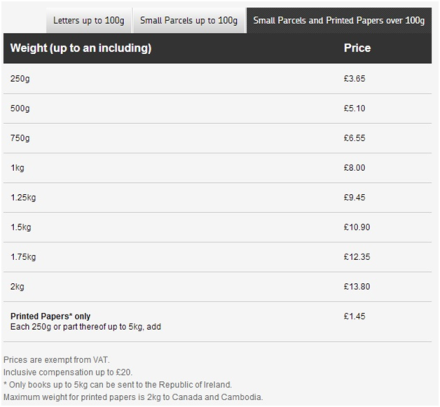Click the Prices are exempt from VAT note
Screen dimensions: 440x407
(56, 360)
